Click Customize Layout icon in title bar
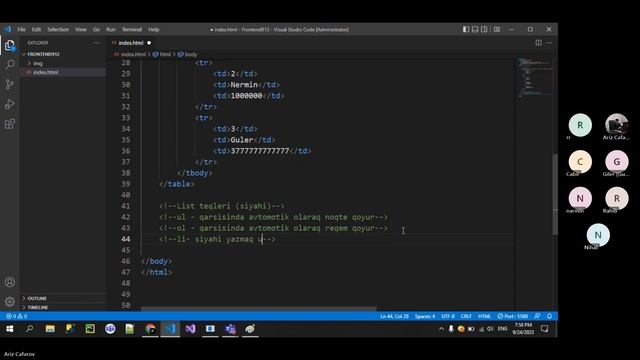Screen dimensions: 640x360 497,29
